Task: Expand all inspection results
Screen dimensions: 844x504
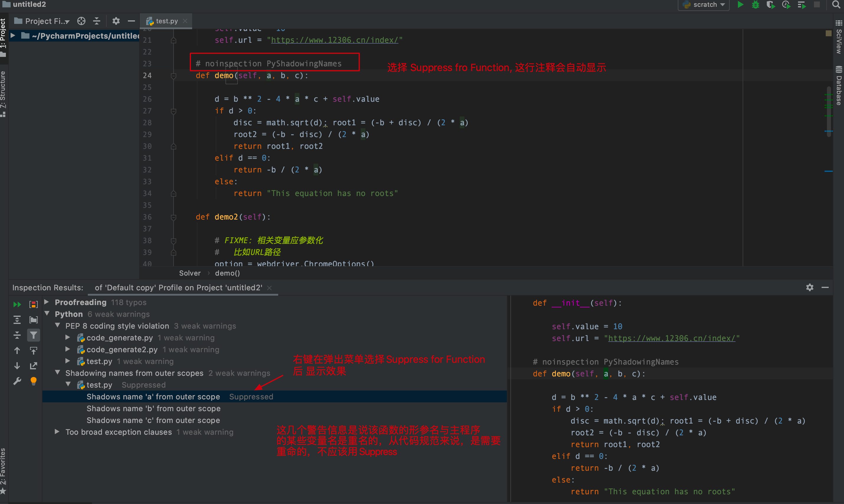Action: click(17, 319)
